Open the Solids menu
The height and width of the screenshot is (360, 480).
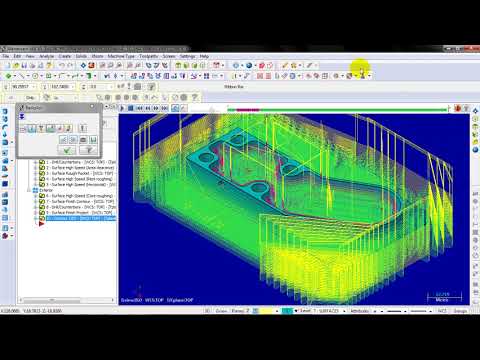coord(82,56)
